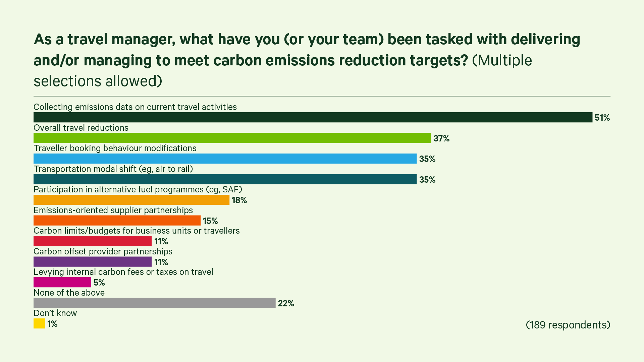644x362 pixels.
Task: Click the dark green 51% bar
Action: coord(313,117)
